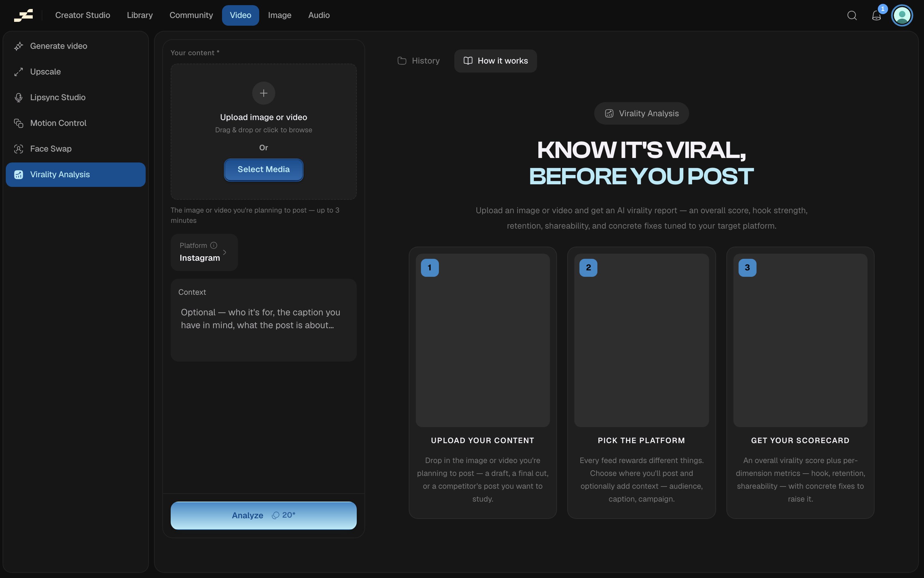
Task: Open the notifications bell icon
Action: (876, 15)
